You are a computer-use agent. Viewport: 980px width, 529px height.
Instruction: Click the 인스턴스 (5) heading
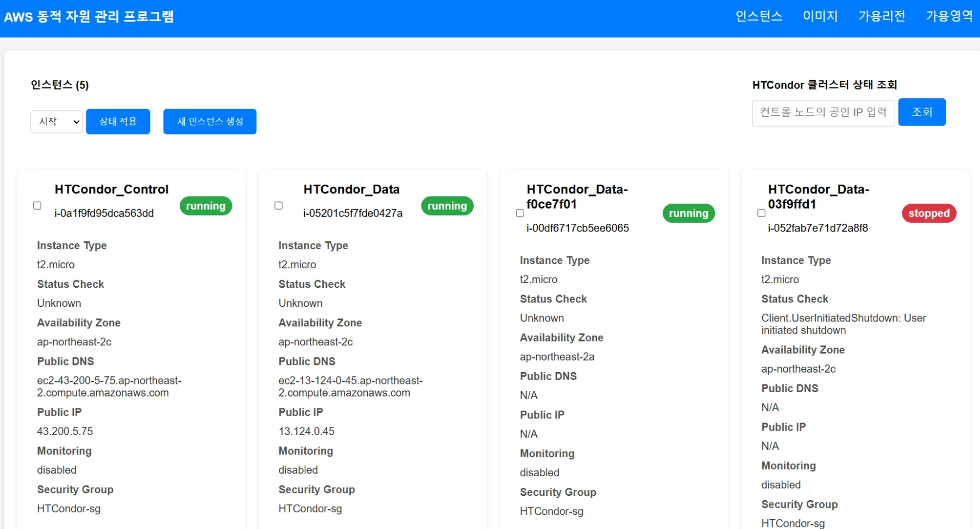(x=60, y=85)
